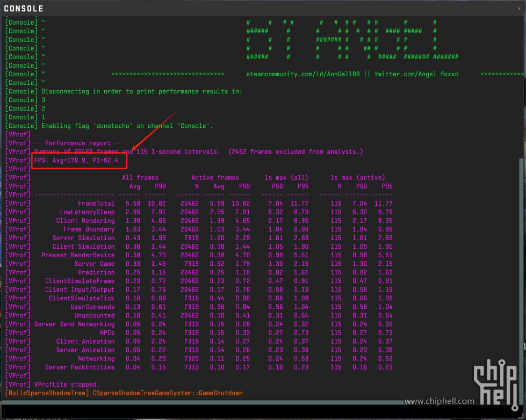Click the console vertical scrollbar
This screenshot has height=420, width=526.
(x=521, y=278)
